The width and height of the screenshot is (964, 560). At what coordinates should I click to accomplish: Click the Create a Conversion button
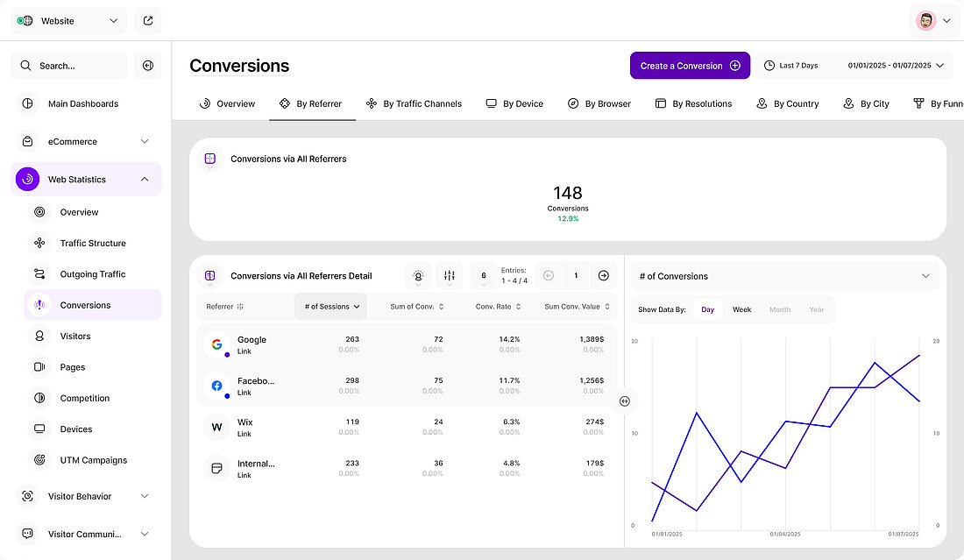point(690,66)
